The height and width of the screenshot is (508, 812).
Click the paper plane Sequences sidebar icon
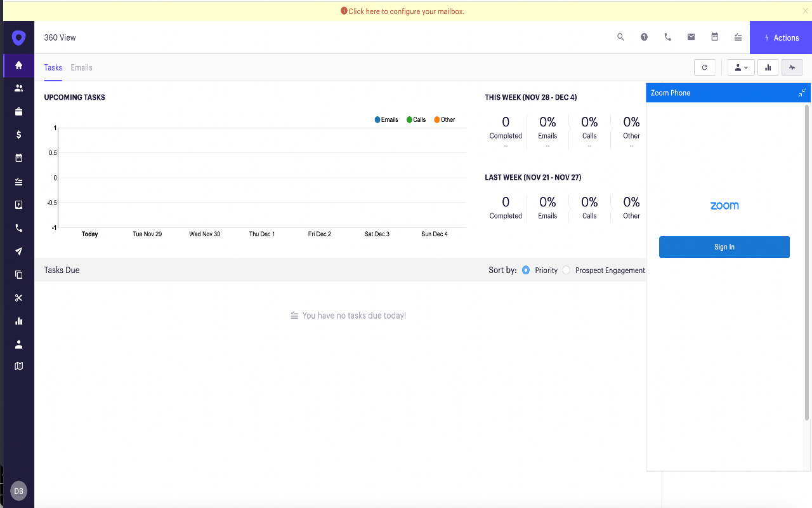click(x=18, y=251)
